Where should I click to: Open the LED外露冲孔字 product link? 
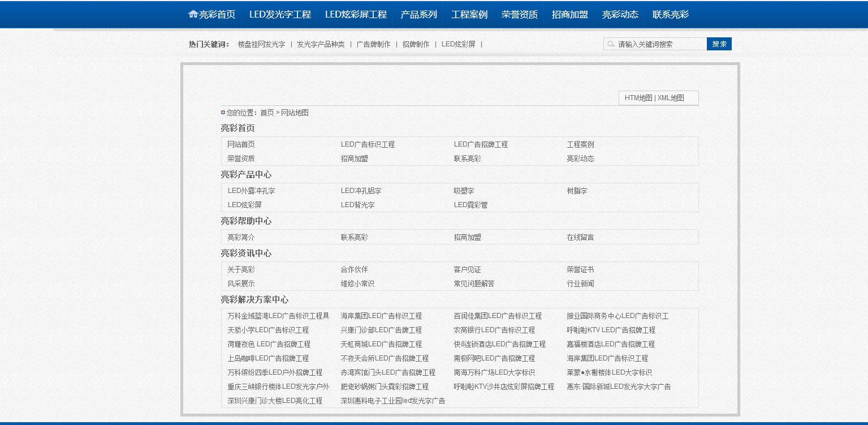251,191
